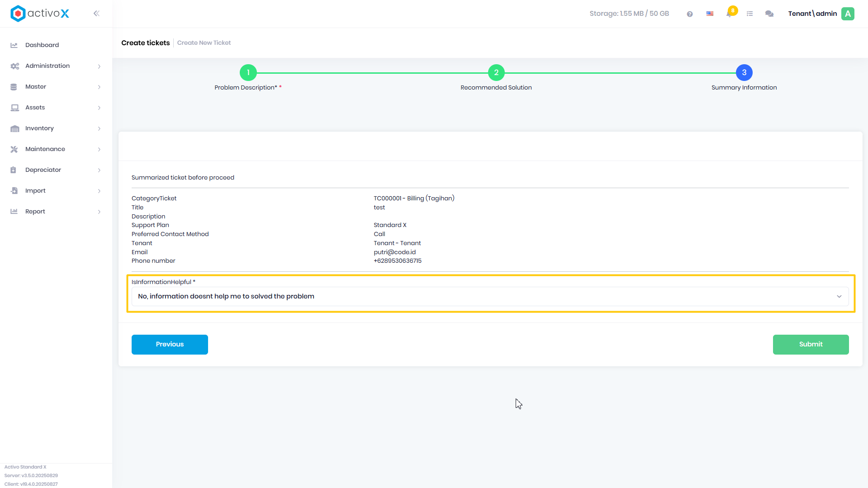Click the Storage usage text

tap(629, 14)
